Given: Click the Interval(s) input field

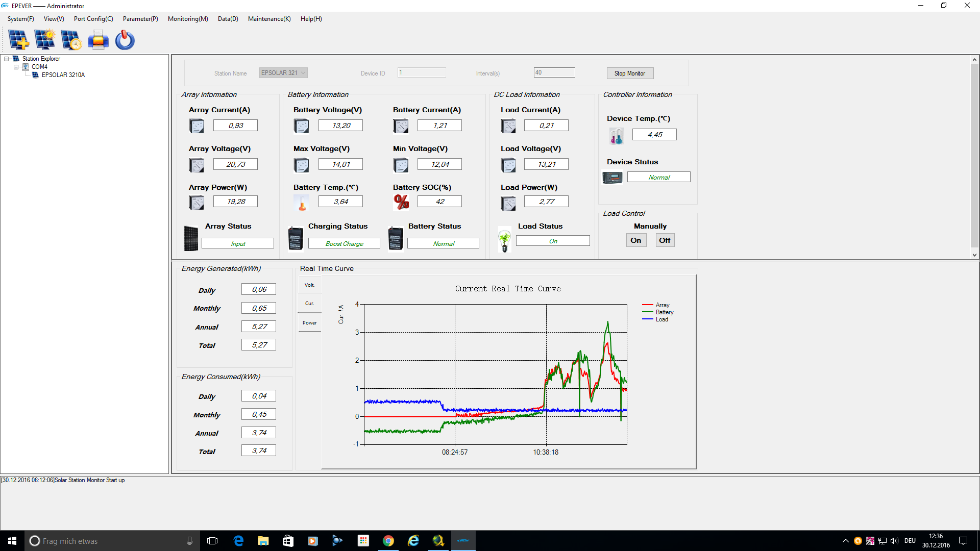Looking at the screenshot, I should pyautogui.click(x=554, y=72).
